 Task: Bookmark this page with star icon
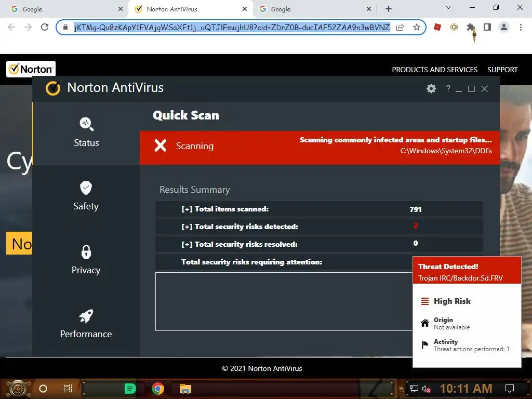pyautogui.click(x=417, y=27)
